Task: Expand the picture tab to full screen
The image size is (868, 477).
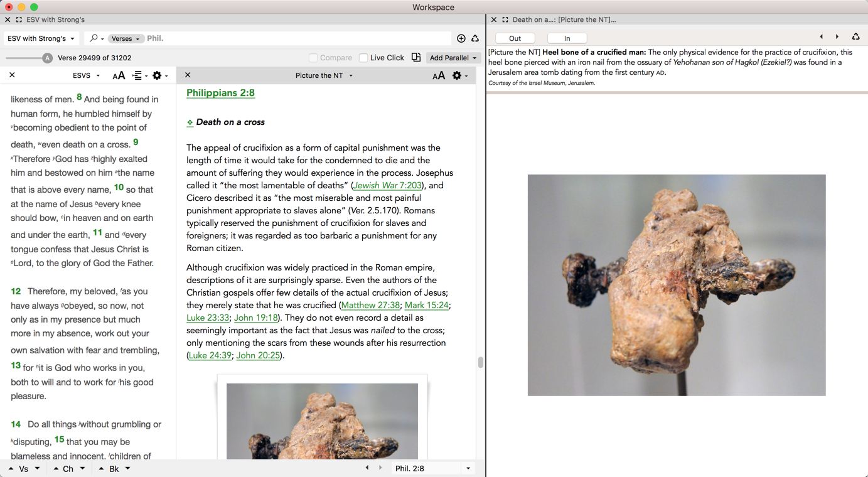Action: click(x=505, y=20)
